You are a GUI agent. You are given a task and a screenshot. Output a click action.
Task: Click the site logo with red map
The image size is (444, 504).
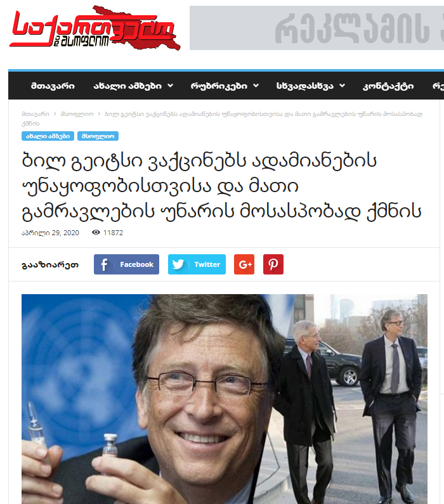point(95,28)
